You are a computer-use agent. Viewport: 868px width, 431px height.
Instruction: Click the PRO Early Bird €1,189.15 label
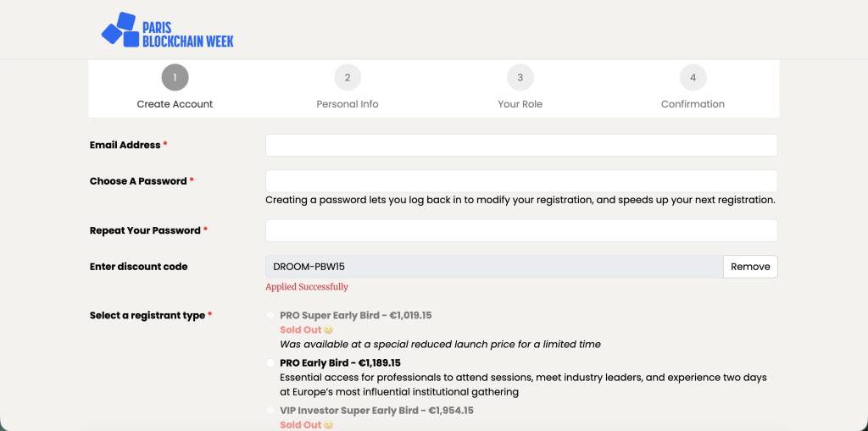(340, 363)
